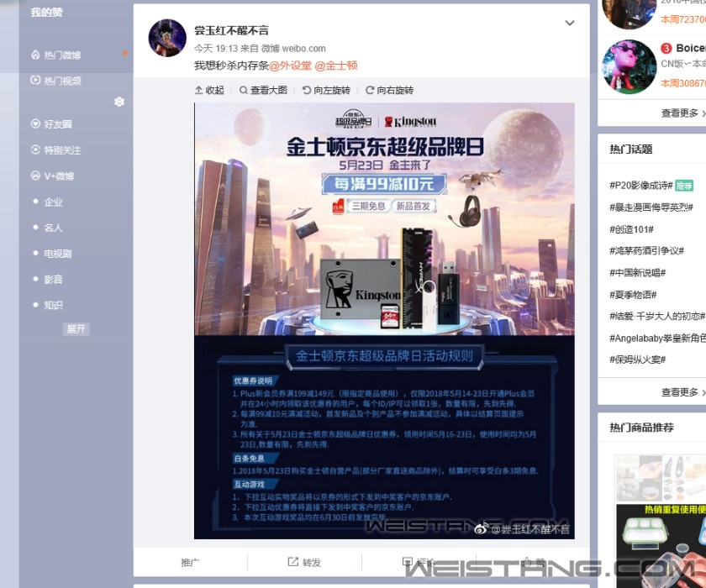
Task: Open the 热门视频 play icon
Action: point(35,80)
